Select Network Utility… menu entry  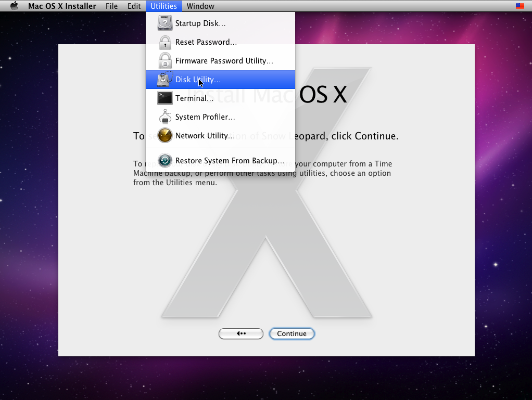pyautogui.click(x=220, y=136)
